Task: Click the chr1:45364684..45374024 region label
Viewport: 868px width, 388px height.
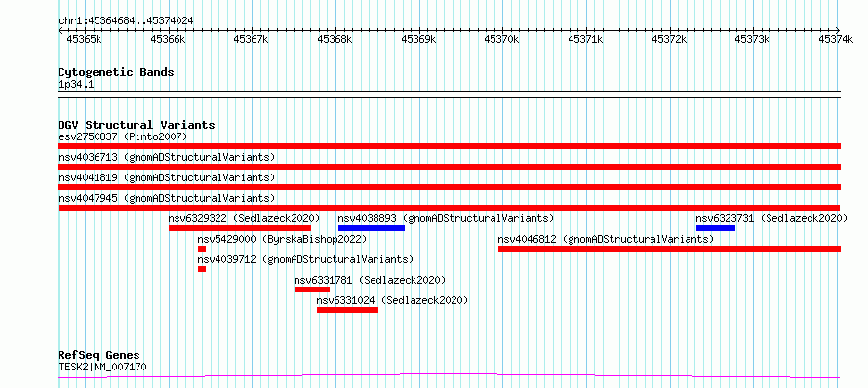Action: click(x=126, y=20)
